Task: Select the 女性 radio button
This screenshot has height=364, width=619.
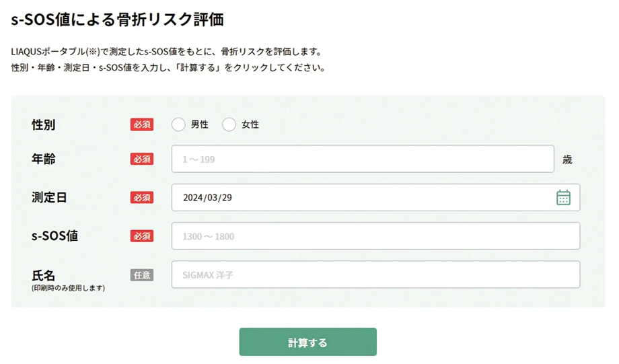Action: pos(229,124)
